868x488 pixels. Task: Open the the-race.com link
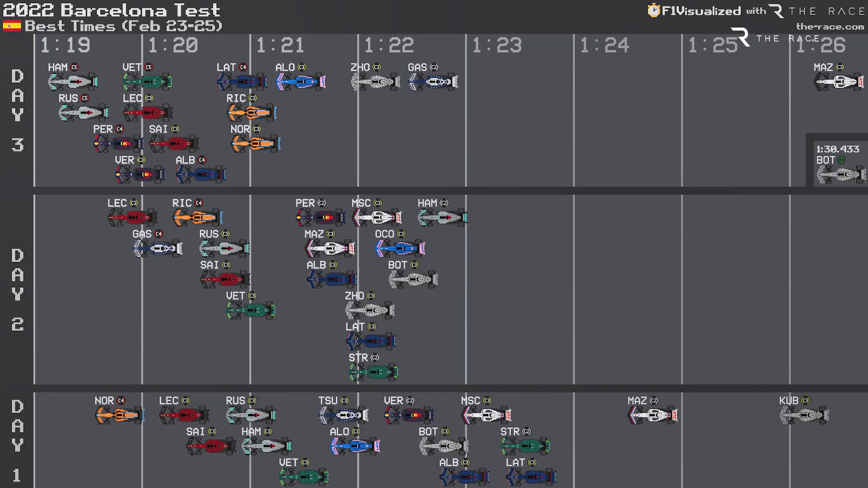pos(830,27)
